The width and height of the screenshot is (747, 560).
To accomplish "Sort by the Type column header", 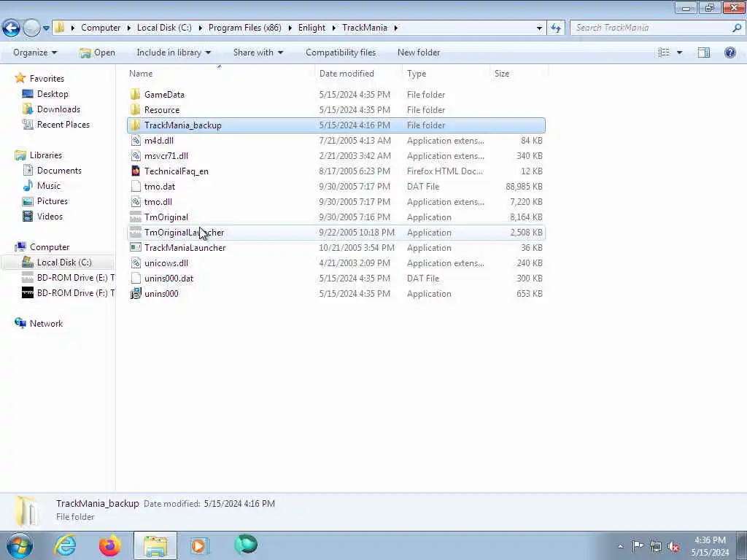I will (x=446, y=74).
